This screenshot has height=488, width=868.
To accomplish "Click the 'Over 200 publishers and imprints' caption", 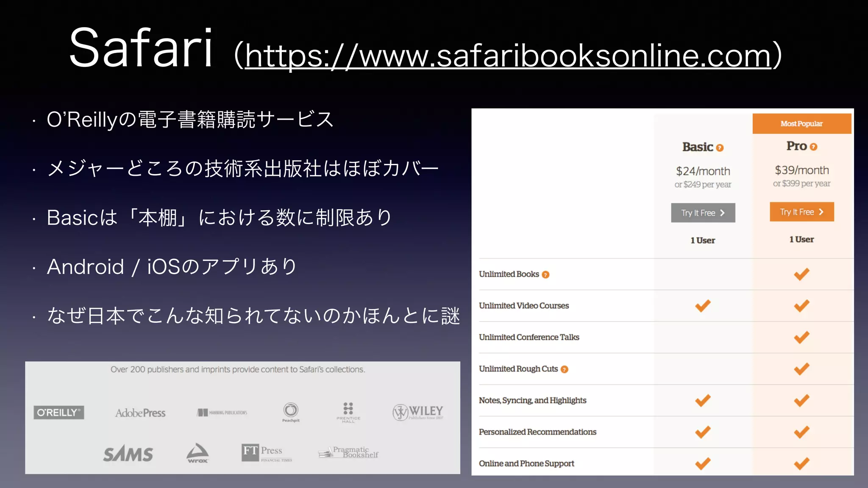I will (238, 369).
